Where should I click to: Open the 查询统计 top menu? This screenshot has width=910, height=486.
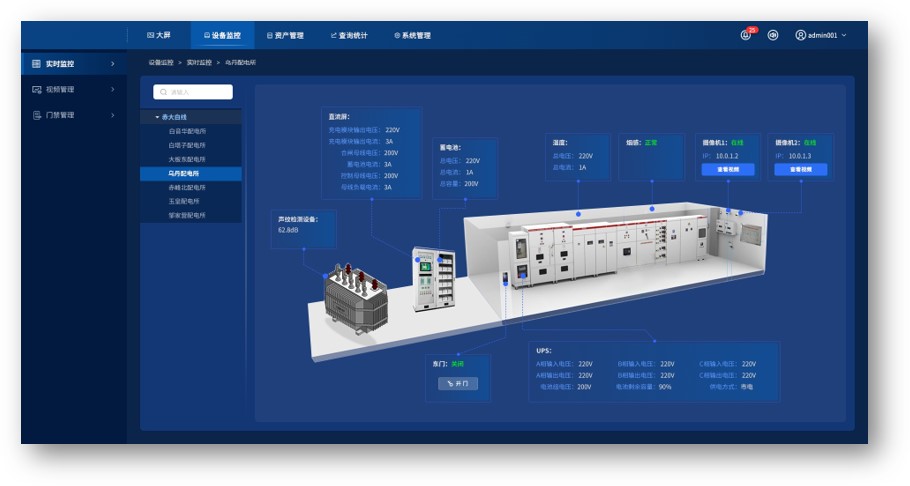click(349, 35)
